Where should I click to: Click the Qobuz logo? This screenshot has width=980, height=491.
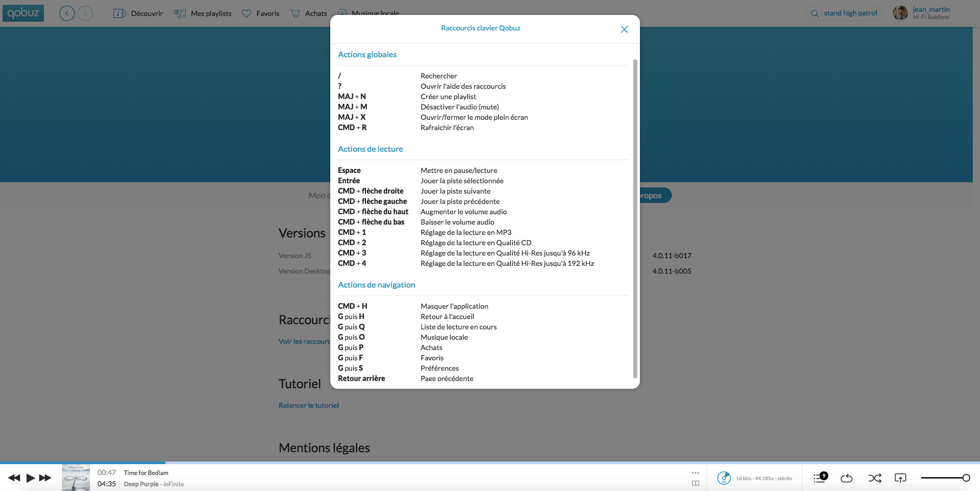pos(23,13)
